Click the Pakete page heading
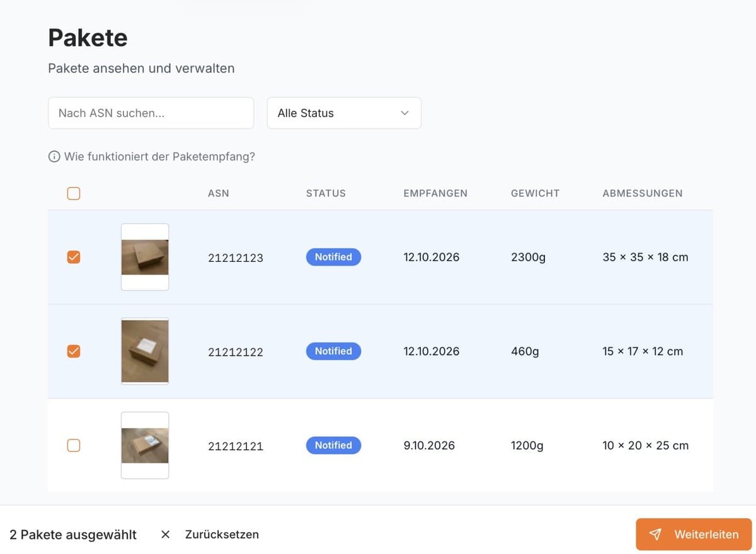Image resolution: width=756 pixels, height=554 pixels. coord(88,38)
